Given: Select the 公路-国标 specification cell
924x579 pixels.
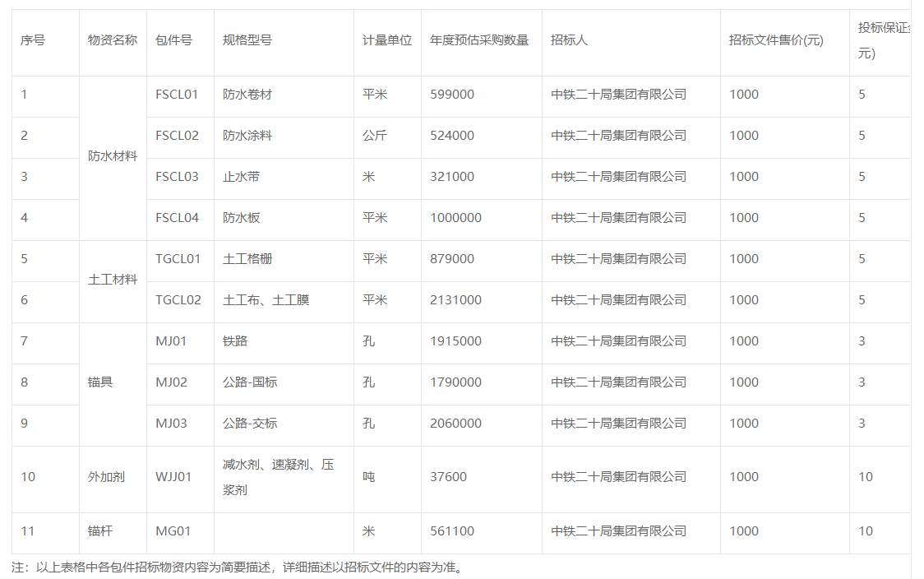Looking at the screenshot, I should coord(250,382).
